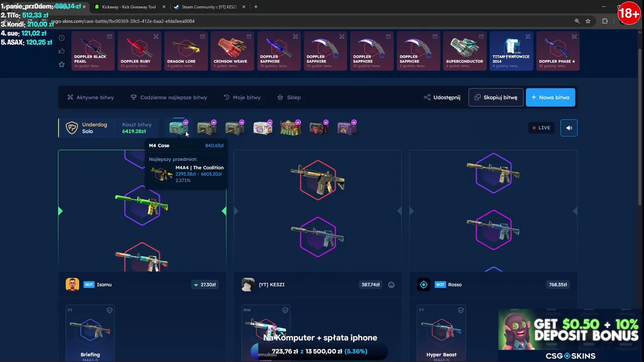The image size is (644, 362).
Task: Open emoji reaction icon next to KESZI
Action: click(391, 285)
